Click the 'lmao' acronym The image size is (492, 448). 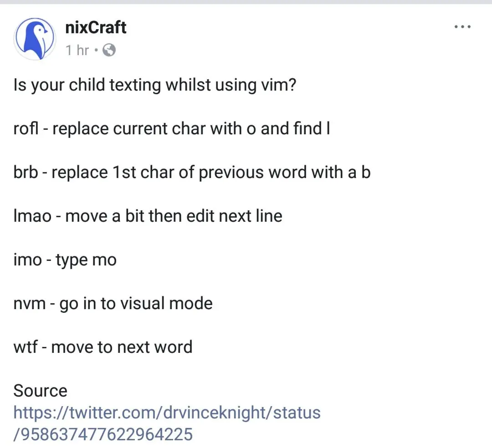click(32, 216)
